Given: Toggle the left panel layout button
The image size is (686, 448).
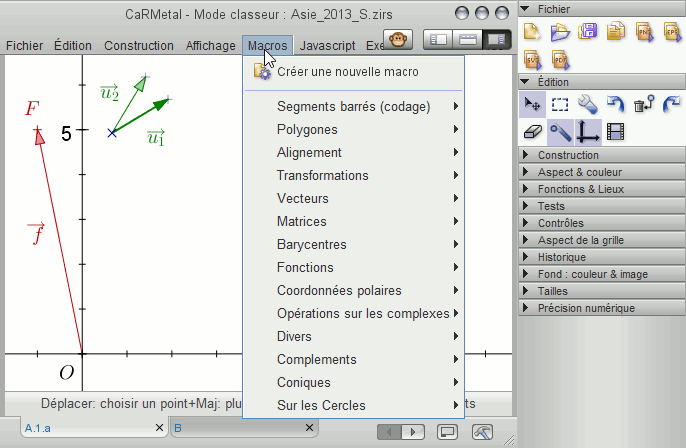Looking at the screenshot, I should coord(438,40).
